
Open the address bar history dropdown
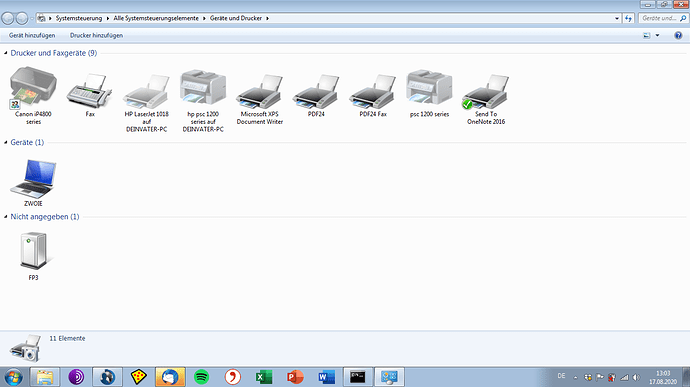click(x=617, y=18)
